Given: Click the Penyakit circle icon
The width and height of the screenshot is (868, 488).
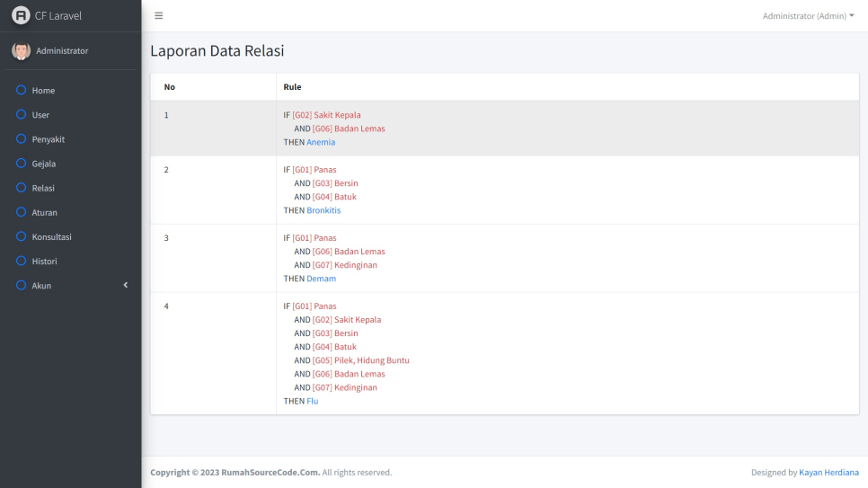Looking at the screenshot, I should (x=21, y=138).
